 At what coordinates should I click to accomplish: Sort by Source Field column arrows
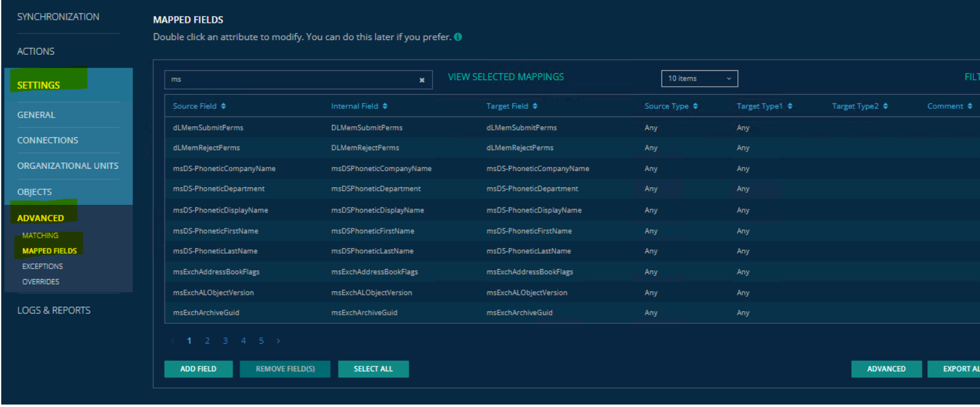click(x=223, y=107)
